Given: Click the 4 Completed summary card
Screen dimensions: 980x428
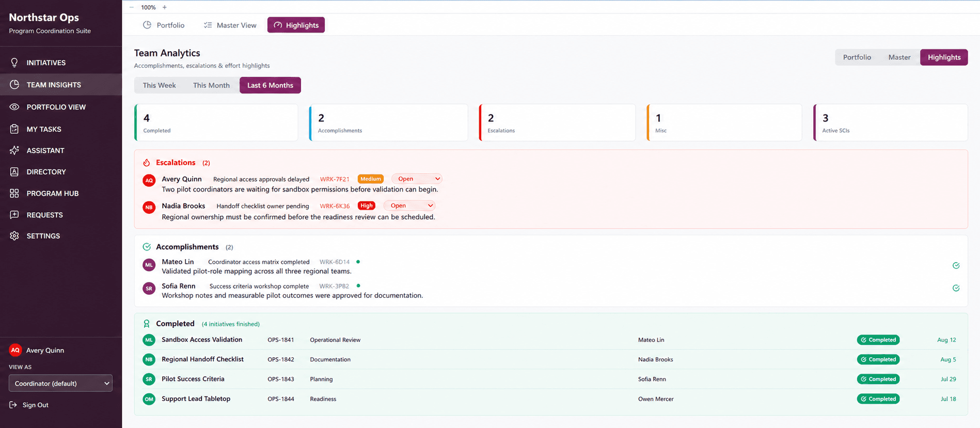Looking at the screenshot, I should (x=216, y=122).
